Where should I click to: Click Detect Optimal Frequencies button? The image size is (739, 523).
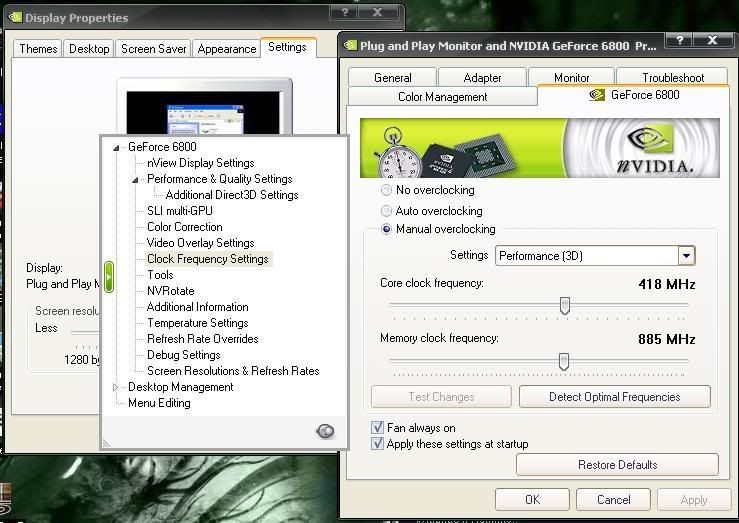(615, 397)
